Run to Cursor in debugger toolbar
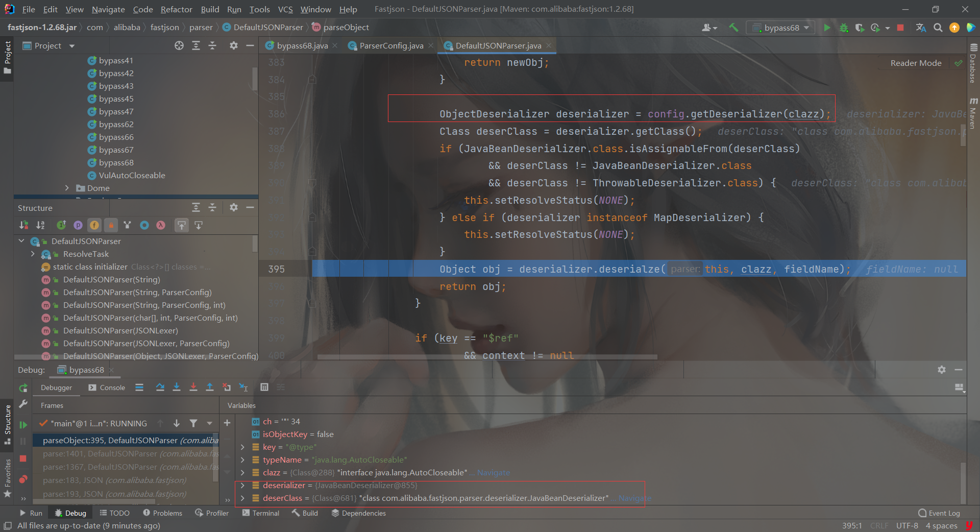This screenshot has width=980, height=532. (x=243, y=388)
